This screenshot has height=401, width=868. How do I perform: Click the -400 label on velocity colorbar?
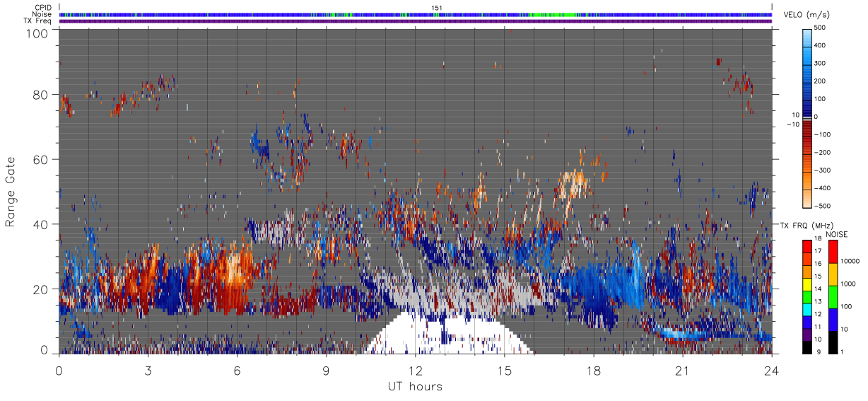point(822,188)
